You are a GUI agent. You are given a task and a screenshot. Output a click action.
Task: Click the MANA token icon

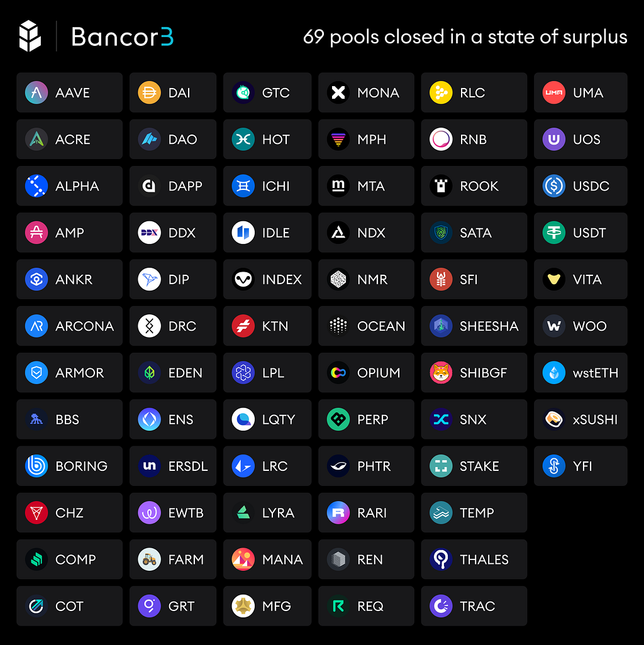tap(243, 560)
